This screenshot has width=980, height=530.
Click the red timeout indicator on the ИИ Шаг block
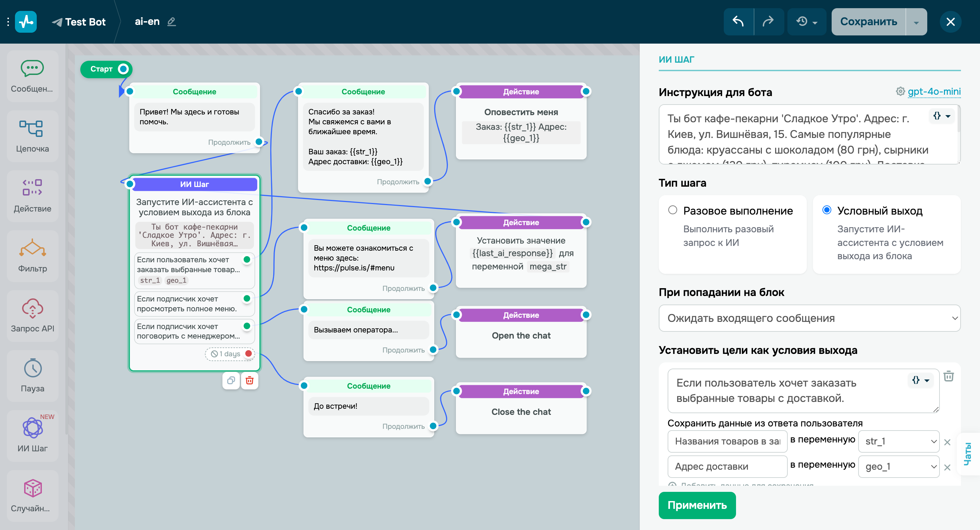coord(248,354)
